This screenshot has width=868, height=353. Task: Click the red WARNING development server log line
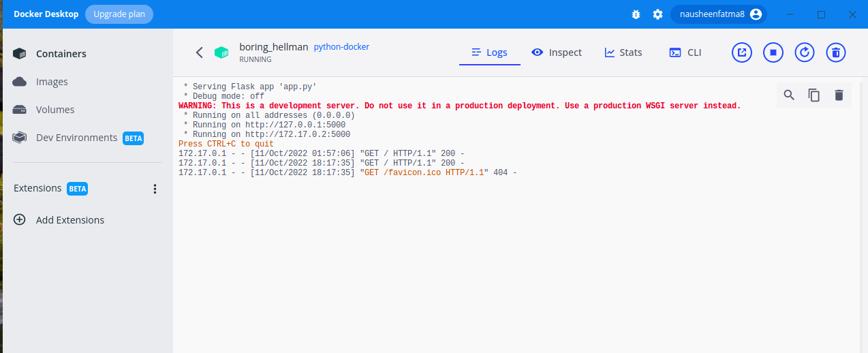click(x=459, y=106)
